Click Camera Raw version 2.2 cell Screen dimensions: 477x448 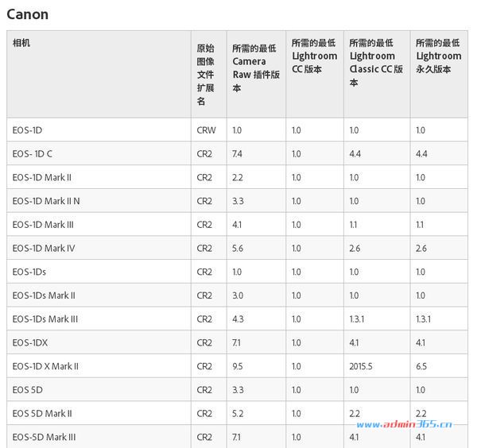(238, 177)
